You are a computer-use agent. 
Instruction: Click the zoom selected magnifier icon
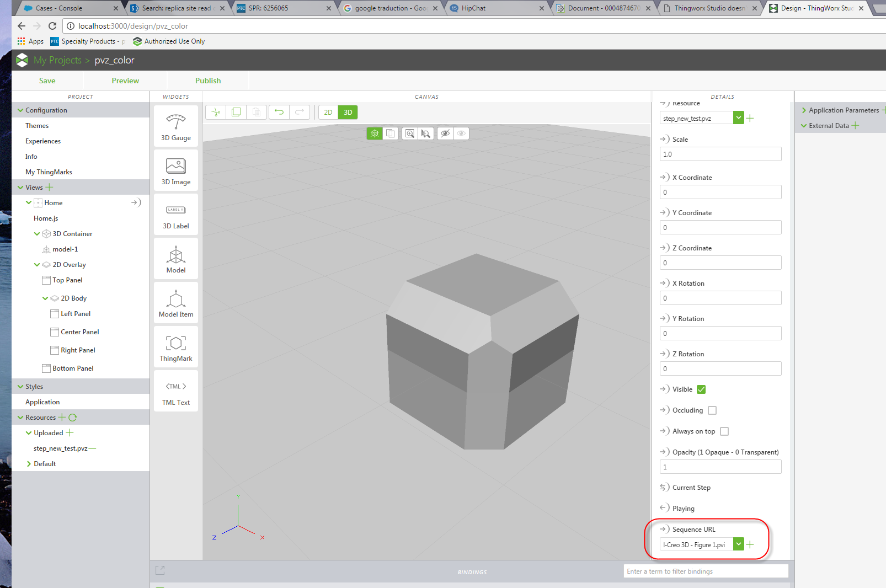point(425,133)
